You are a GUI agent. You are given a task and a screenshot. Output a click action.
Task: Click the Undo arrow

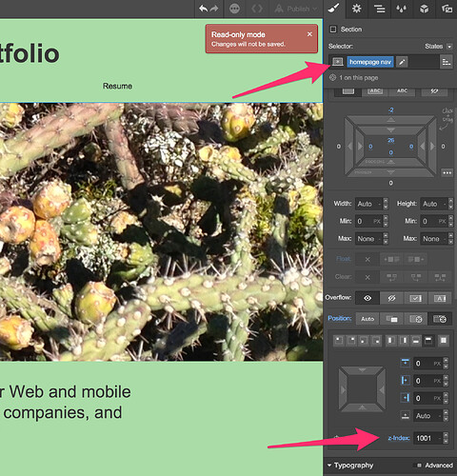(x=203, y=9)
